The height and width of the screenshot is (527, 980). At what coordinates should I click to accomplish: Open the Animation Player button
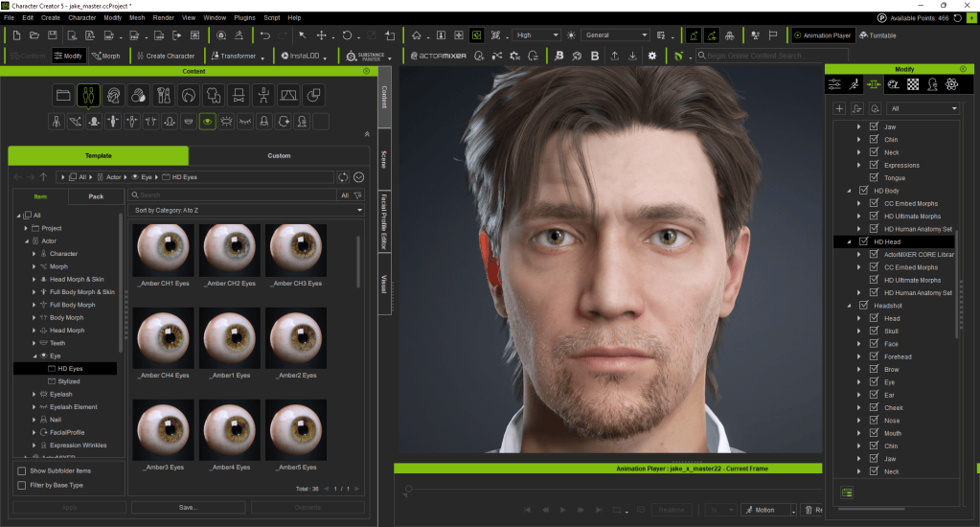(x=822, y=35)
